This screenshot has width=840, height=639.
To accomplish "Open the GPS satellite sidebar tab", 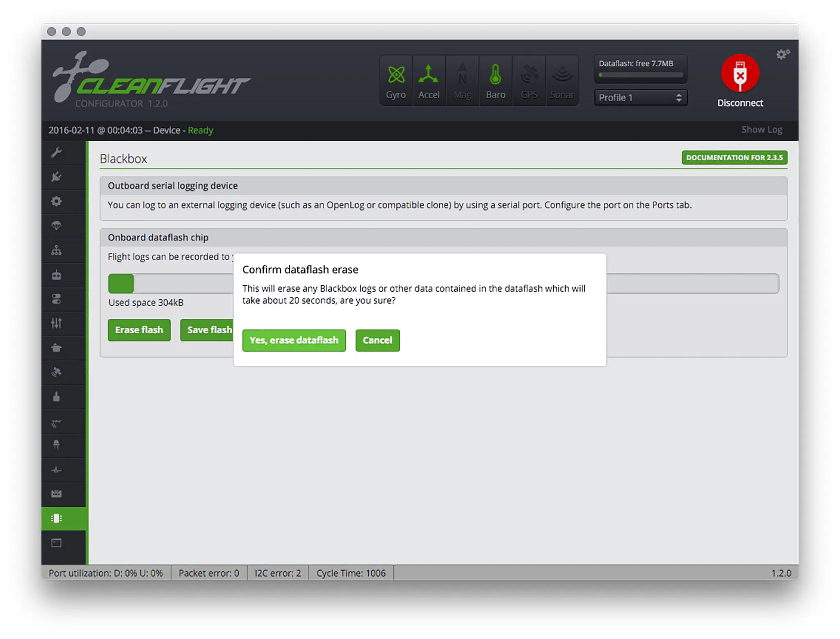I will click(57, 372).
